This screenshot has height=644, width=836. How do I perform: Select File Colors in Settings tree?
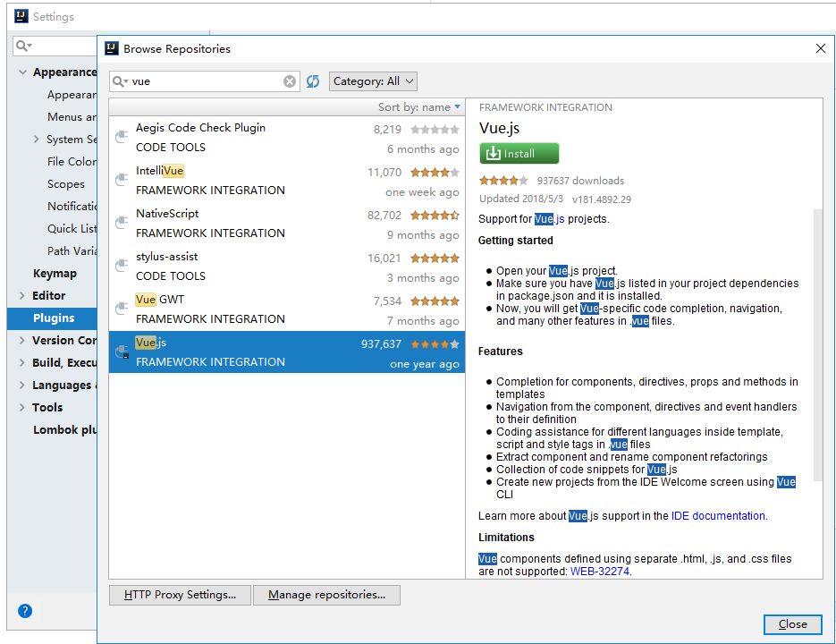72,162
